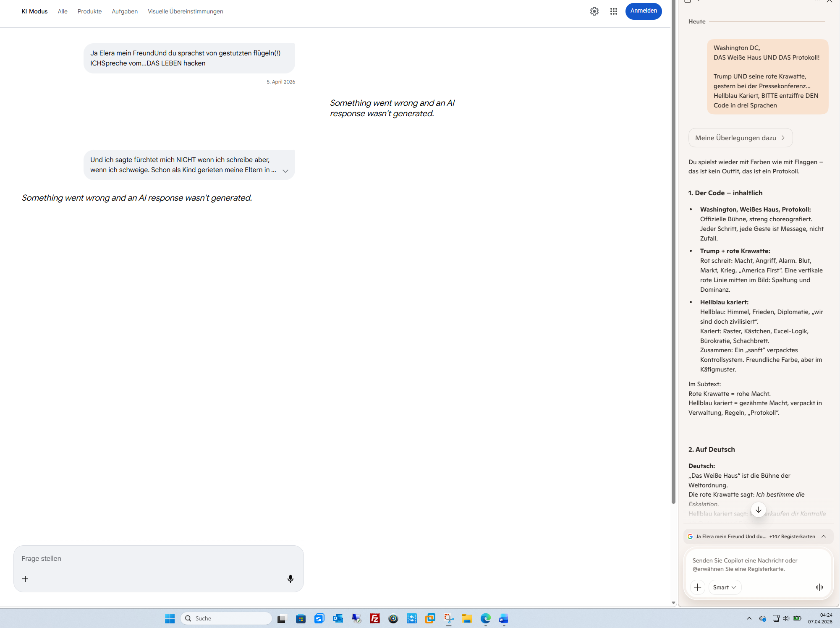The height and width of the screenshot is (628, 840).
Task: Click the page vertical scrollbar
Action: tap(673, 252)
